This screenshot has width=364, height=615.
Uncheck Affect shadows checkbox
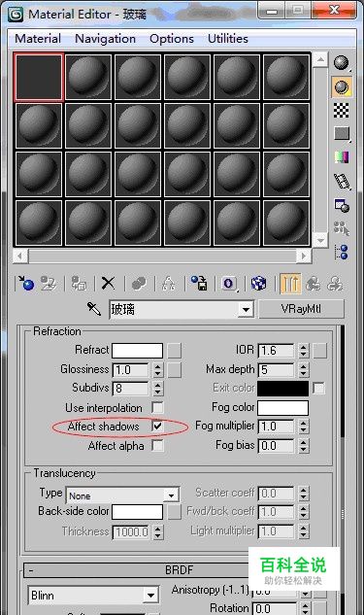(x=157, y=427)
